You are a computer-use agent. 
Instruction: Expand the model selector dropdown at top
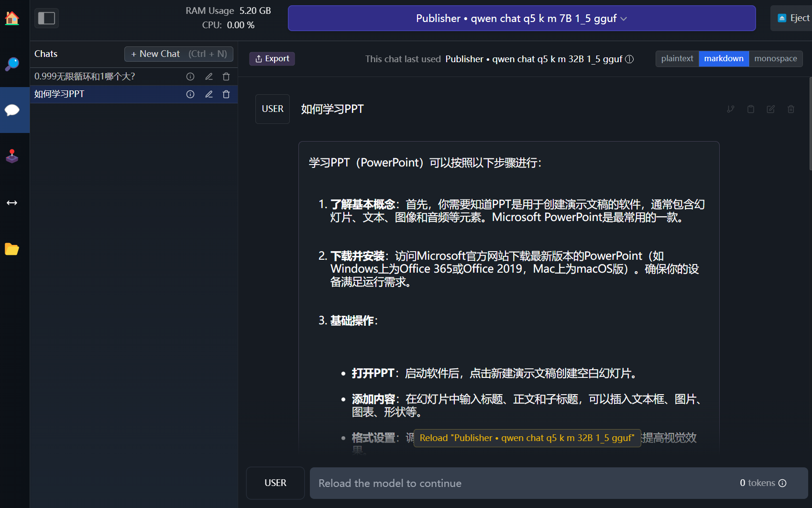522,18
